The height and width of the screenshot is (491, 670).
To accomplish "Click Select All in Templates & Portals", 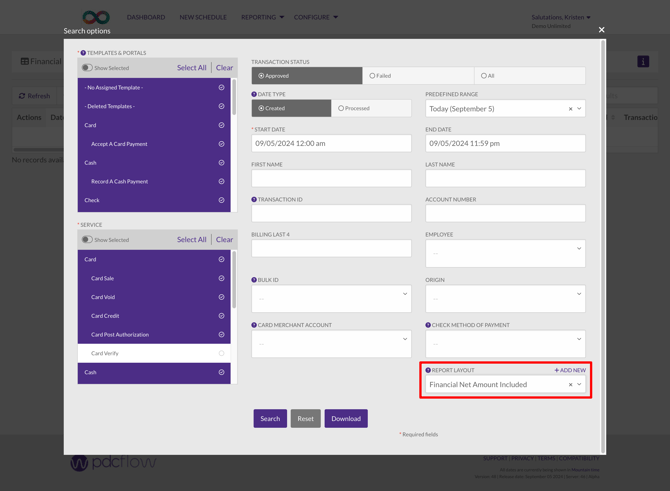I will coord(191,68).
